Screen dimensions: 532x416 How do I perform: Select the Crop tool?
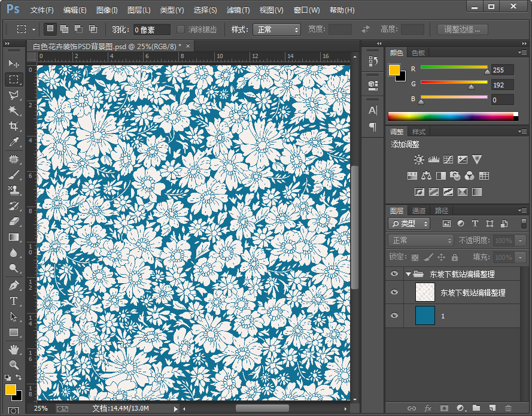(x=14, y=126)
